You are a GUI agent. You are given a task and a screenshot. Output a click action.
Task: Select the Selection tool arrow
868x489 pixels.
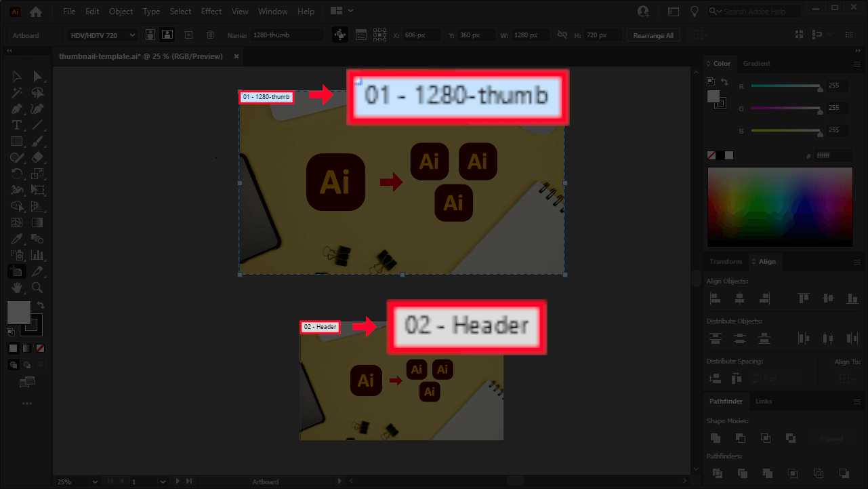(x=17, y=76)
